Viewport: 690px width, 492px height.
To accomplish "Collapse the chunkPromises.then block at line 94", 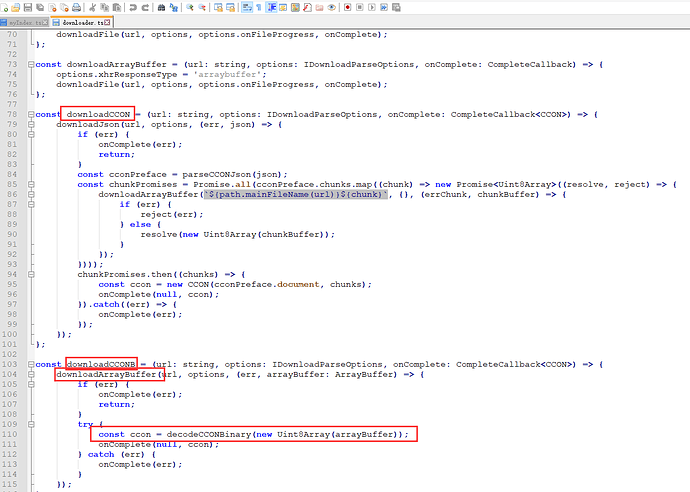I will pyautogui.click(x=31, y=274).
